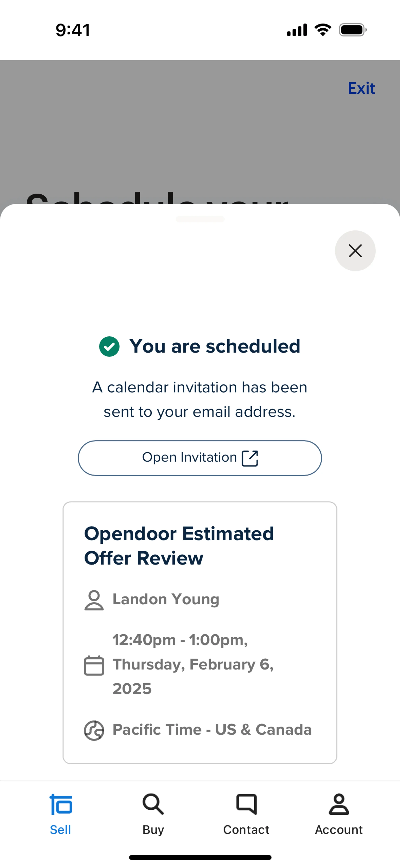Switch to the Buy tab
The image size is (400, 868).
click(153, 814)
